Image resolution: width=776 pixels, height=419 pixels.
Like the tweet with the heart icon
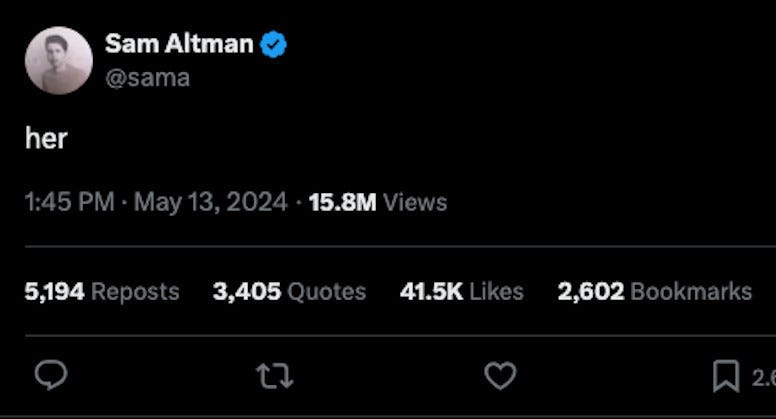(500, 375)
